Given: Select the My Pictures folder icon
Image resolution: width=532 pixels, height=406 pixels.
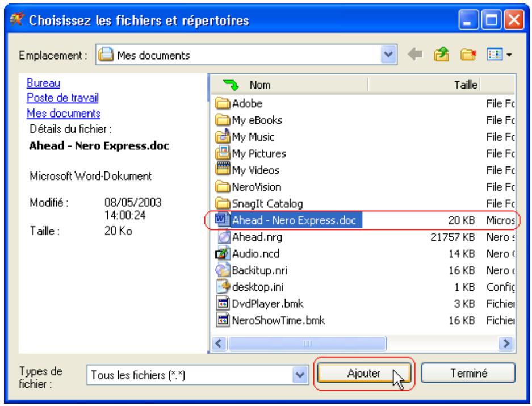Looking at the screenshot, I should coord(223,153).
